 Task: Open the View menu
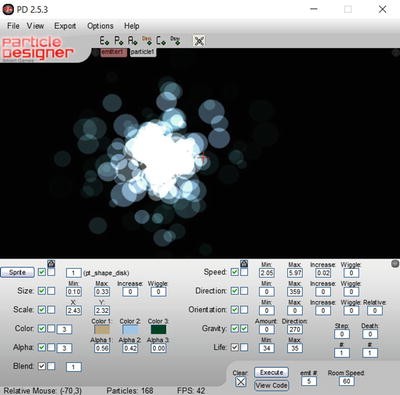(x=35, y=26)
